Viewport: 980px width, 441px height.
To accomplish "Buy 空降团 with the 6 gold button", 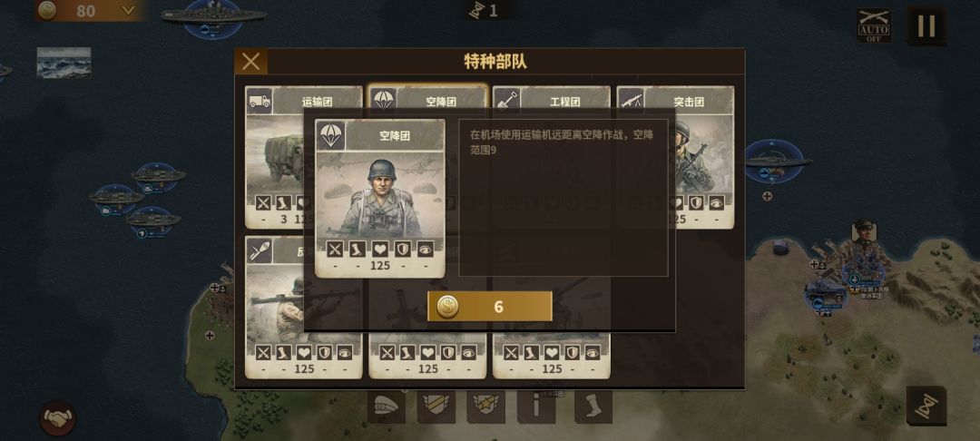I will click(489, 306).
